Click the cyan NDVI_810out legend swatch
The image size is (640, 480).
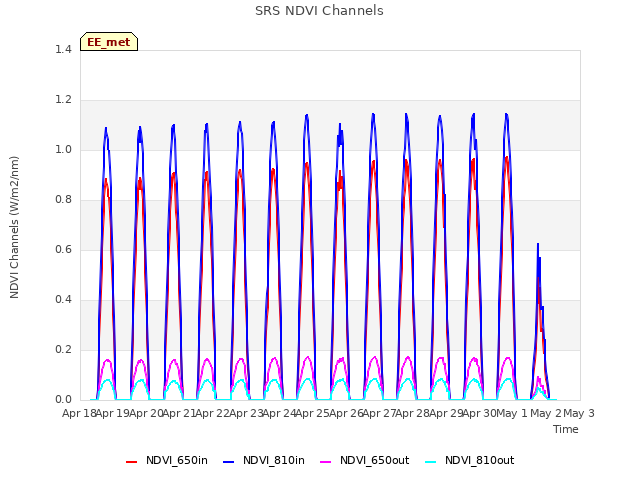coord(430,462)
